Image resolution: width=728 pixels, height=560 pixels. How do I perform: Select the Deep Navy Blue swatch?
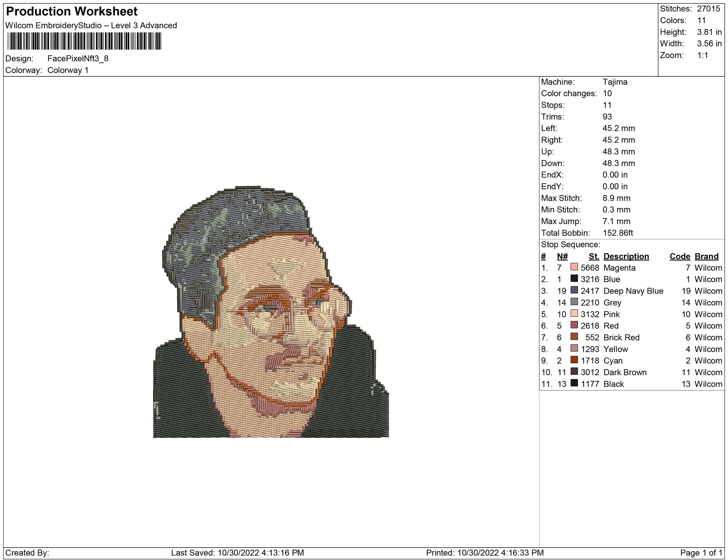pyautogui.click(x=574, y=290)
